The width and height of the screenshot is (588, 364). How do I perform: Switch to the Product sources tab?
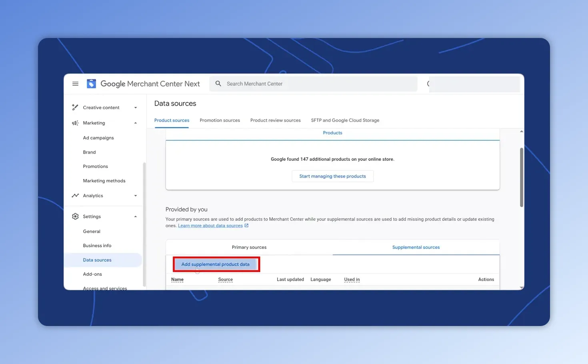(x=172, y=120)
